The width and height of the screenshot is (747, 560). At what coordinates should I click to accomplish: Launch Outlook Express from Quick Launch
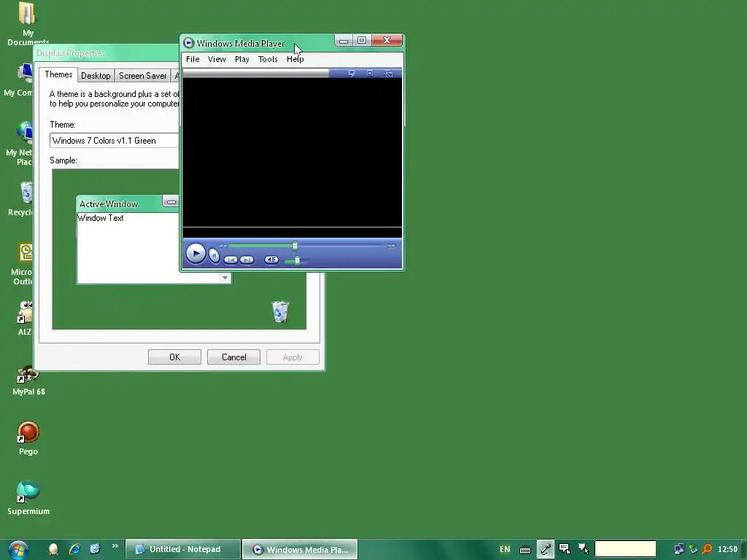point(96,549)
